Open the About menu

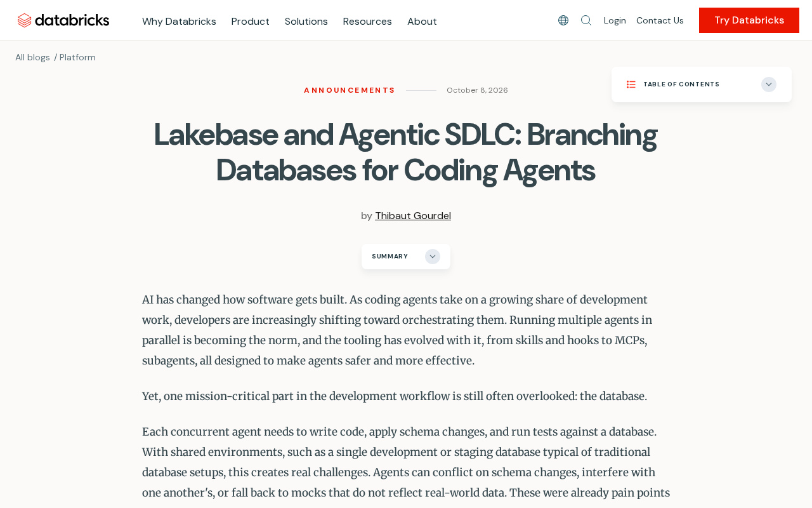click(422, 21)
